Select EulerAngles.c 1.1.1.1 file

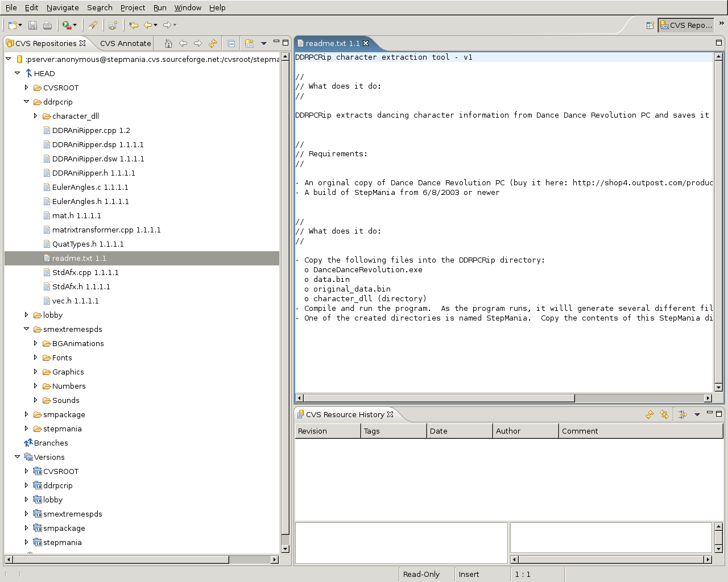tap(90, 187)
